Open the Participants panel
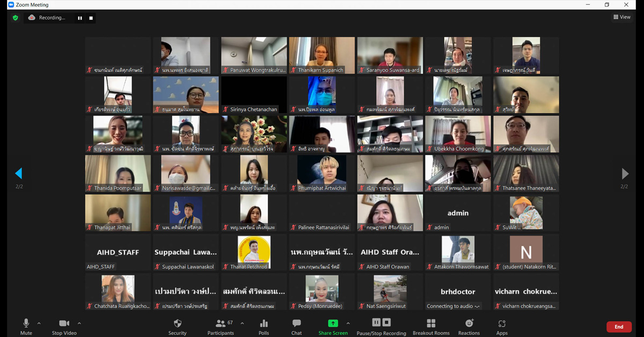 (221, 324)
